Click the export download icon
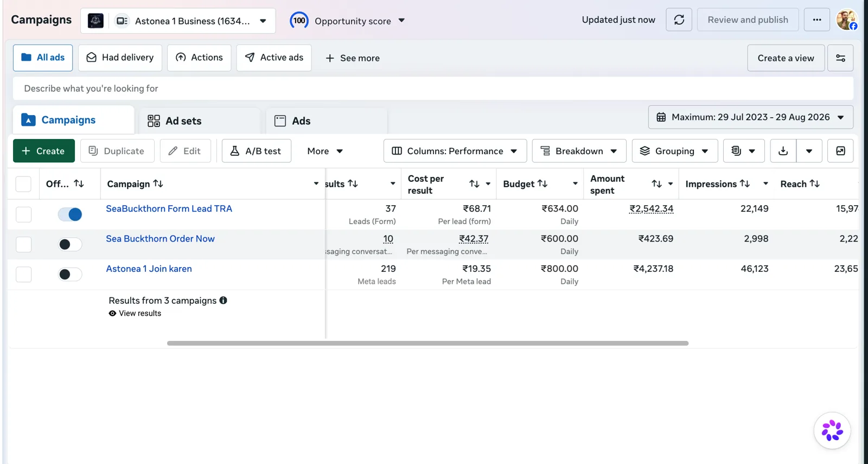 point(783,151)
